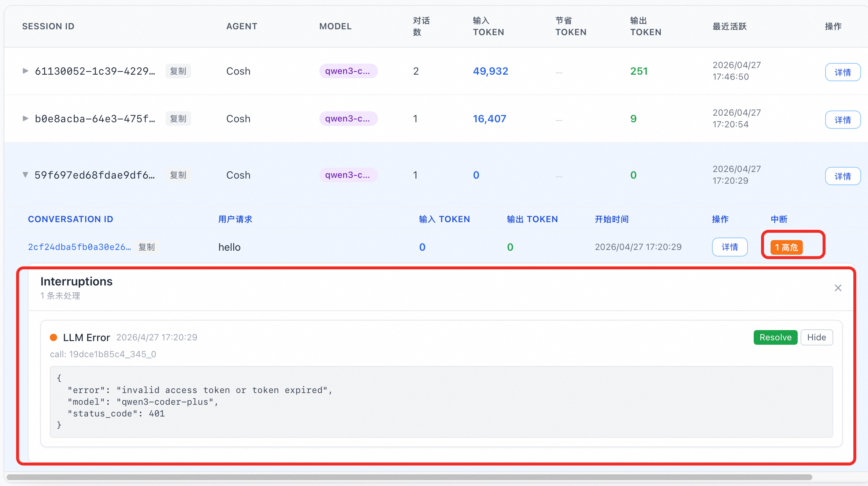
Task: Open details for session 59f697ed68fdae9df6
Action: pos(843,176)
